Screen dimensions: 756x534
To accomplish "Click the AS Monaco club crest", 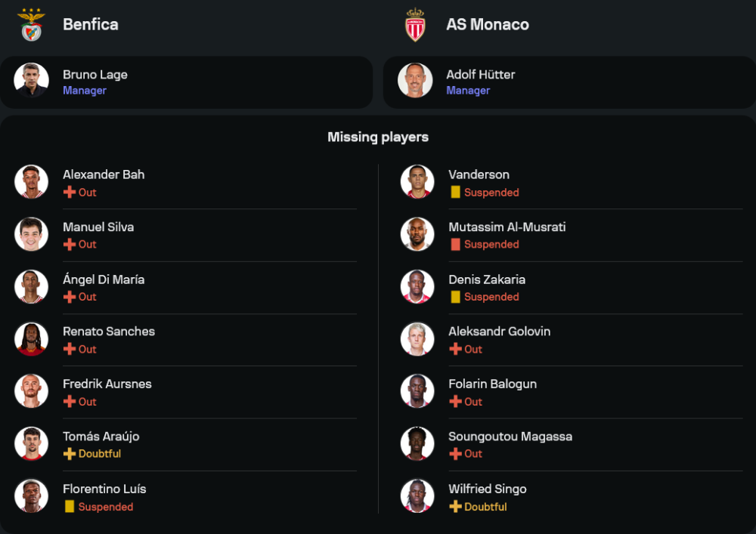I will point(415,25).
